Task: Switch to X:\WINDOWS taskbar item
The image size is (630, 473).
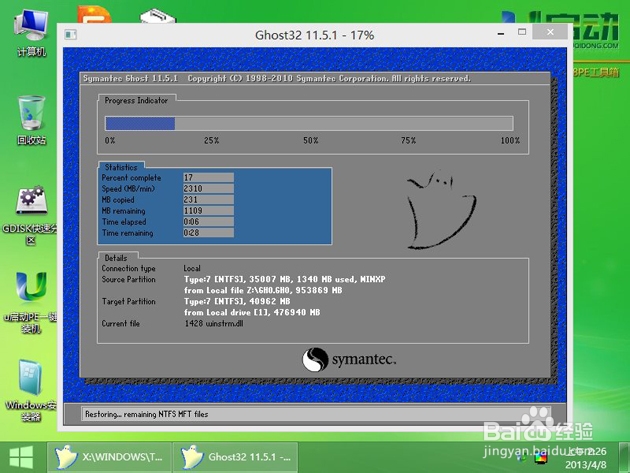Action: tap(109, 457)
